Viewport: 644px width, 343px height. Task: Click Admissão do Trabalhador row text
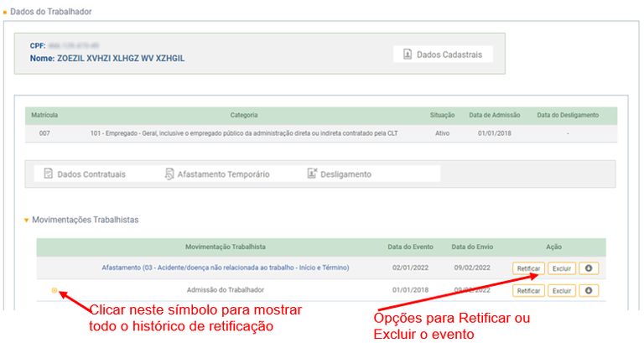click(x=226, y=289)
